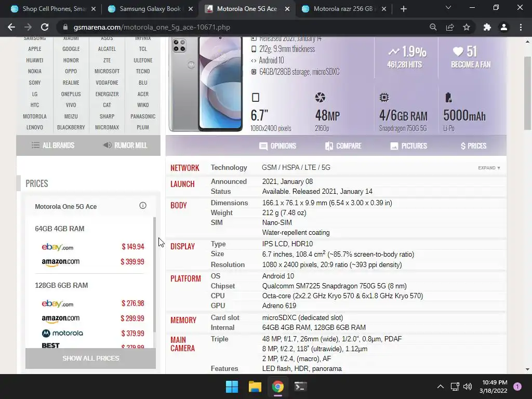
Task: Open the Main Camera category link
Action: pos(182,344)
